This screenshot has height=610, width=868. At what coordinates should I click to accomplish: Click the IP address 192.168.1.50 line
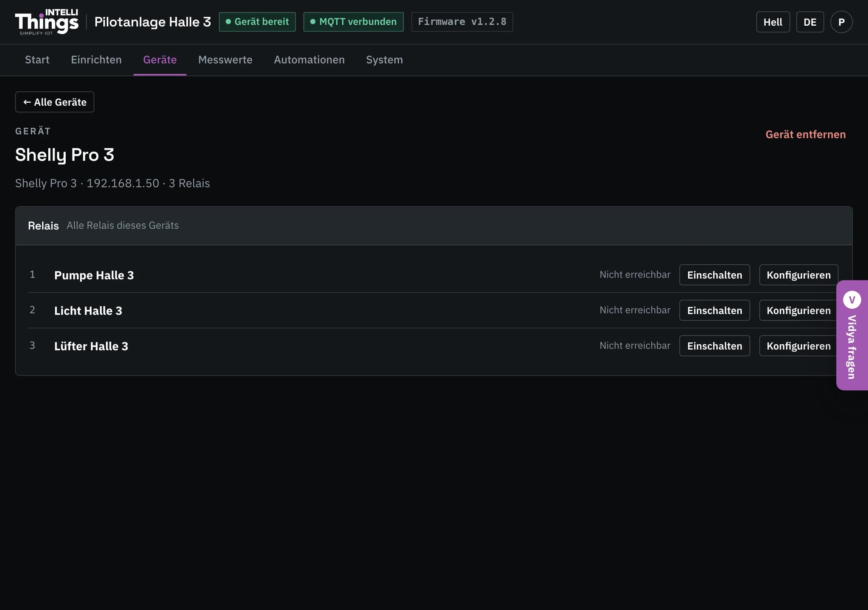point(112,183)
